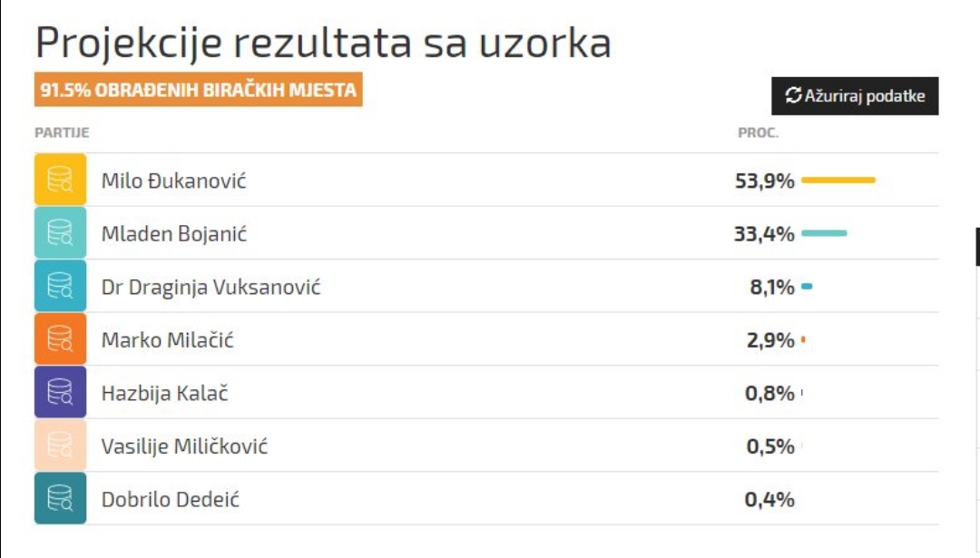Click the dark teal icon beside Dobrilo Dedeić
This screenshot has width=980, height=558.
pyautogui.click(x=60, y=498)
